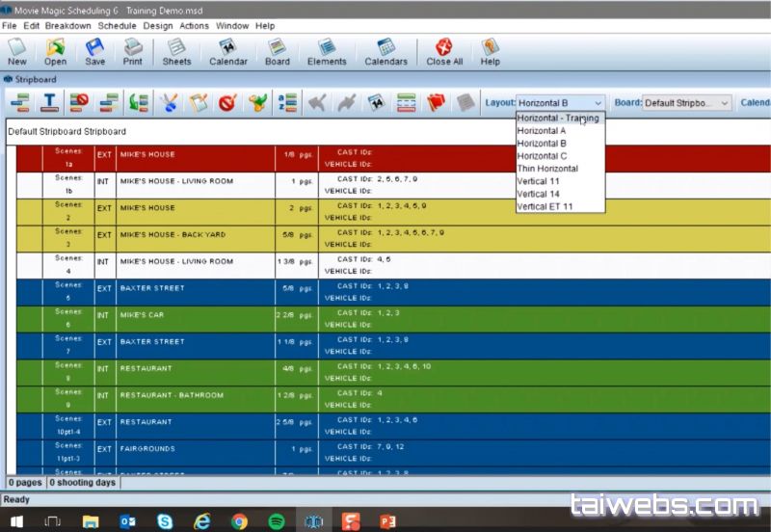Open the Elements manager icon
This screenshot has height=532, width=771.
point(327,52)
